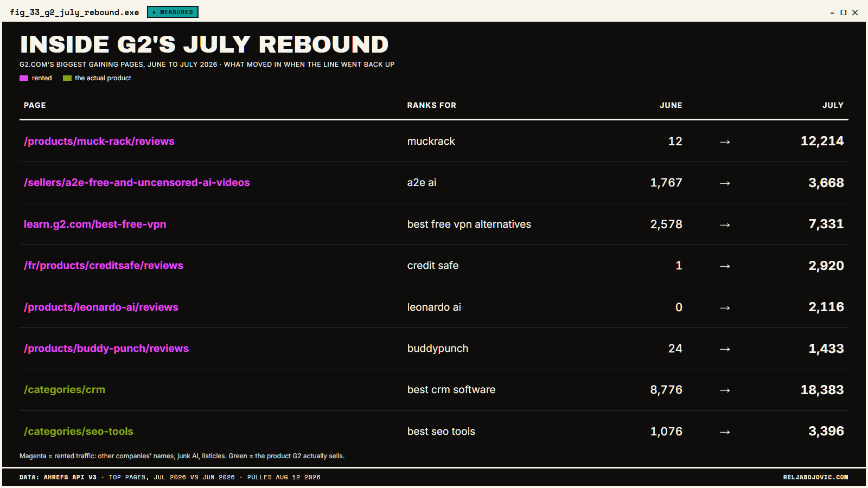Click the magenta/green explanation footnote
This screenshot has width=868, height=488.
(x=182, y=456)
